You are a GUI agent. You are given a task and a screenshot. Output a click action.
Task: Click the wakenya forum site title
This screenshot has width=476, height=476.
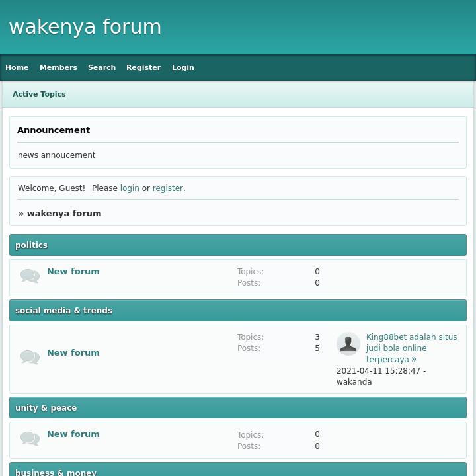[85, 27]
